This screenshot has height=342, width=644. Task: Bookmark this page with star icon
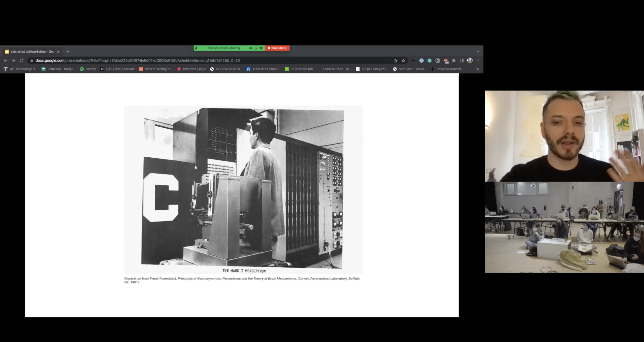click(403, 60)
